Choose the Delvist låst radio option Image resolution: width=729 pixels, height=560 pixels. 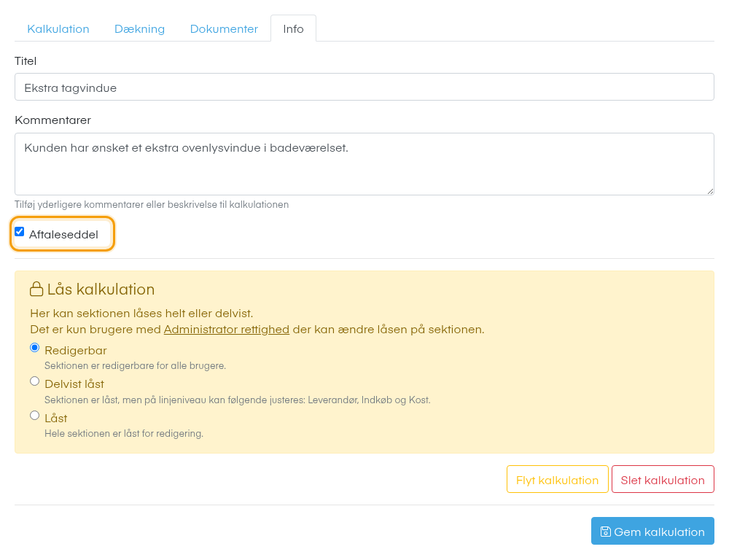[x=34, y=381]
